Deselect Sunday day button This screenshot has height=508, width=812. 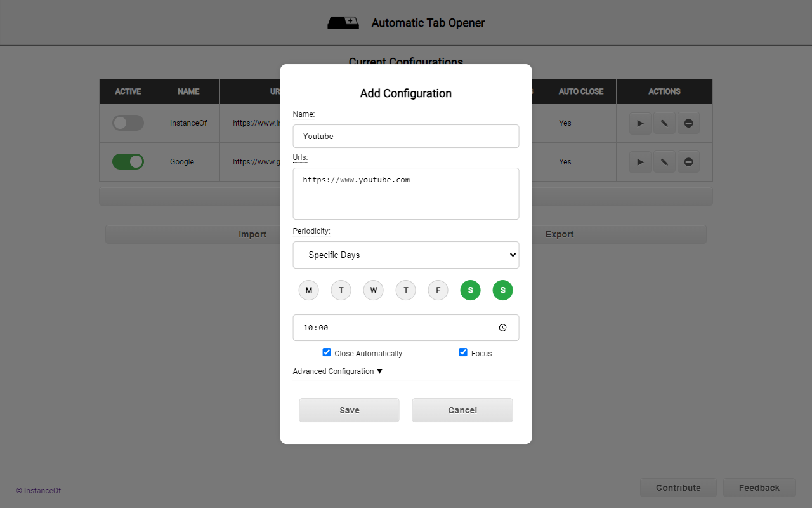(x=503, y=290)
